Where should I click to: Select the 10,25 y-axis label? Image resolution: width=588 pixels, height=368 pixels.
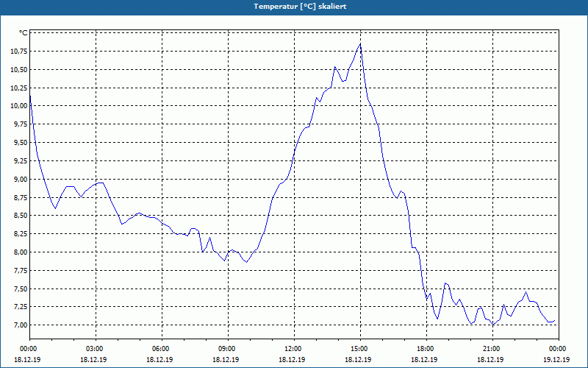19,88
